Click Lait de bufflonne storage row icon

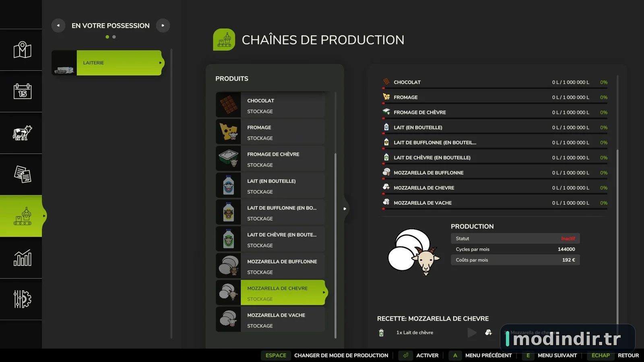pos(386,142)
